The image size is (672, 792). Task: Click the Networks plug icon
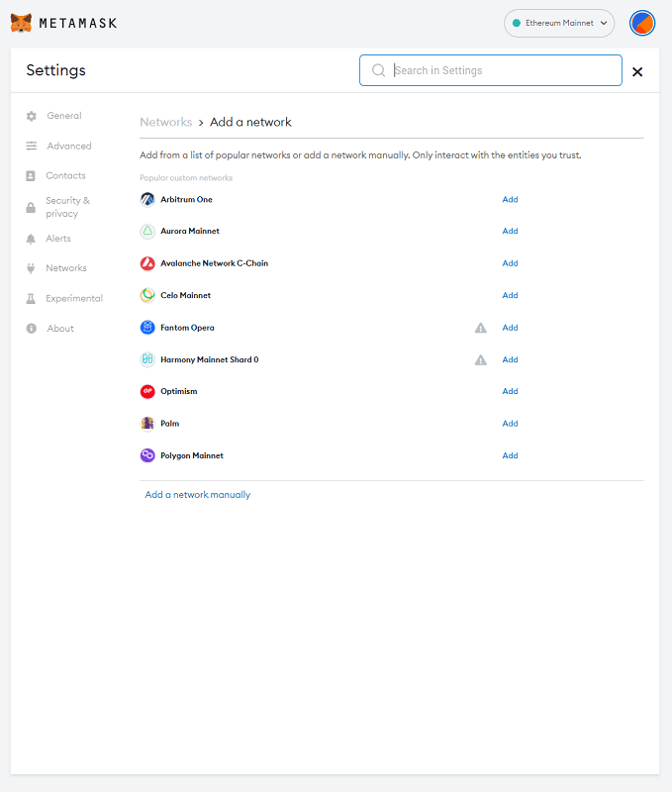pos(31,268)
